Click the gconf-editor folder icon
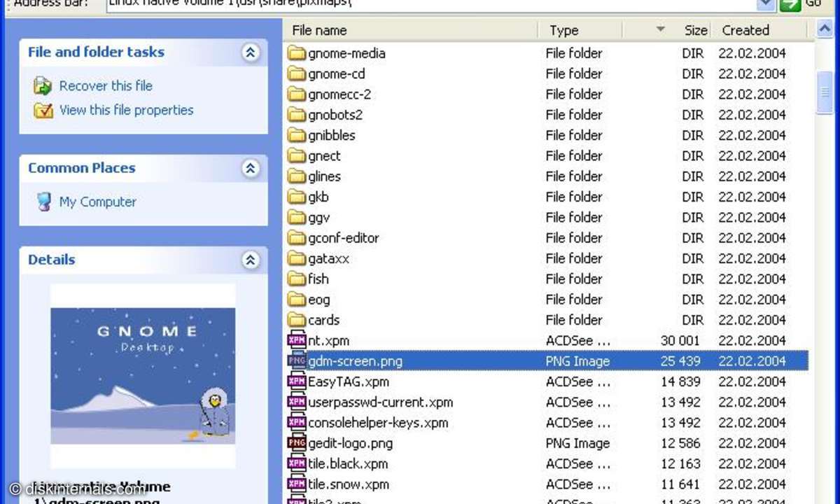The height and width of the screenshot is (504, 840). [297, 238]
